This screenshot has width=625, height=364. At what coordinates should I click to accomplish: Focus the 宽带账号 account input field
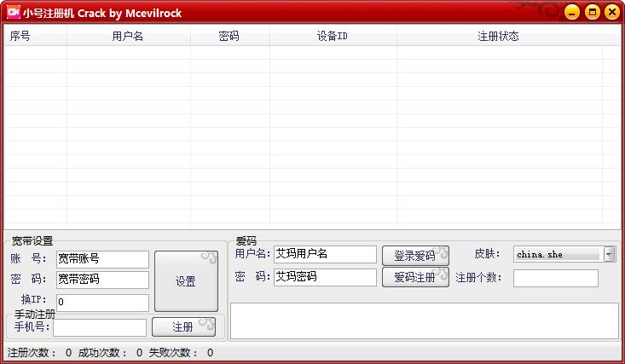pos(102,258)
